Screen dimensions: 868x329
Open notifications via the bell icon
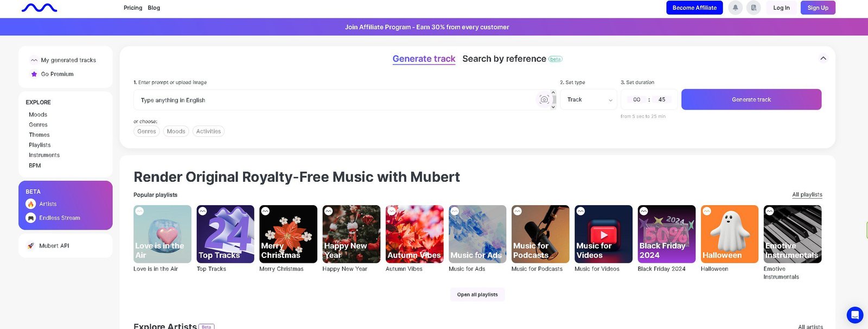736,8
